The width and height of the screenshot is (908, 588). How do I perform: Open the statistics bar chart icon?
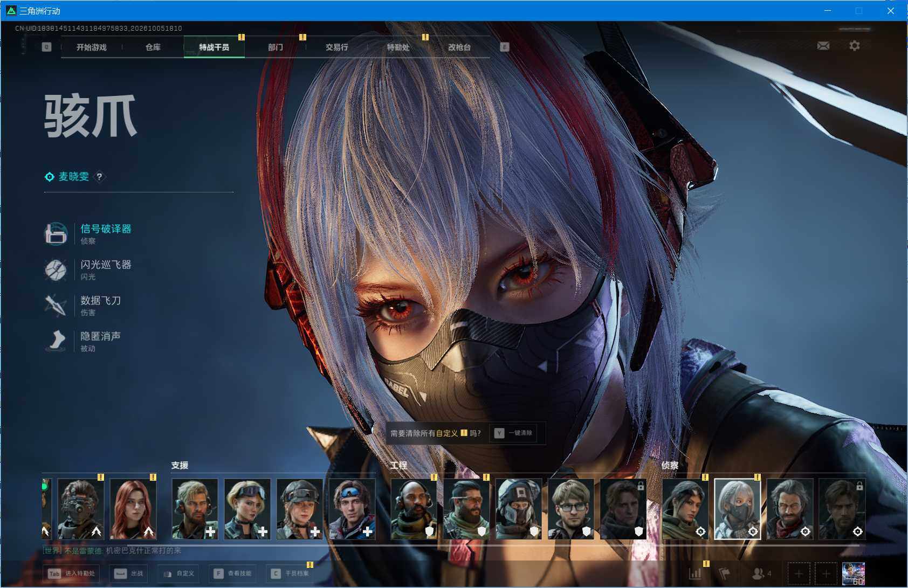pyautogui.click(x=696, y=573)
